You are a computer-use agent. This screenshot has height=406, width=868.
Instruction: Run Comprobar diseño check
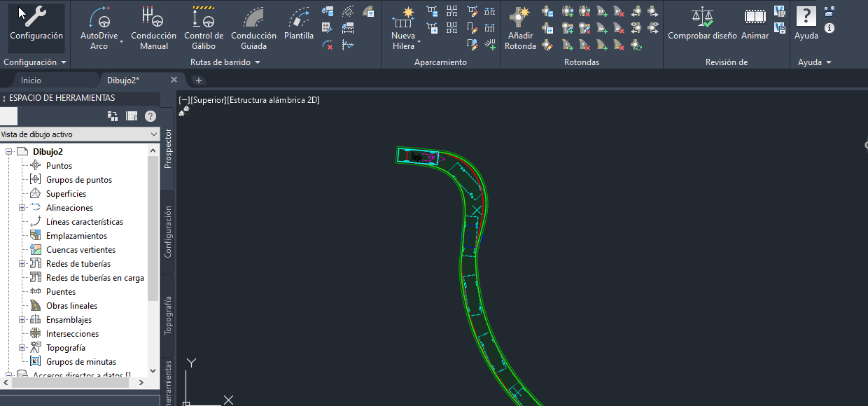[702, 23]
